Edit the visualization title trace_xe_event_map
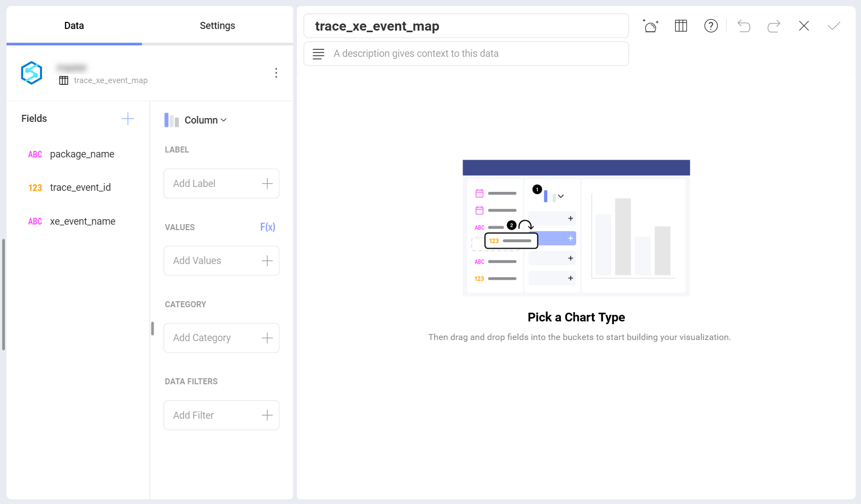This screenshot has width=861, height=504. point(466,26)
